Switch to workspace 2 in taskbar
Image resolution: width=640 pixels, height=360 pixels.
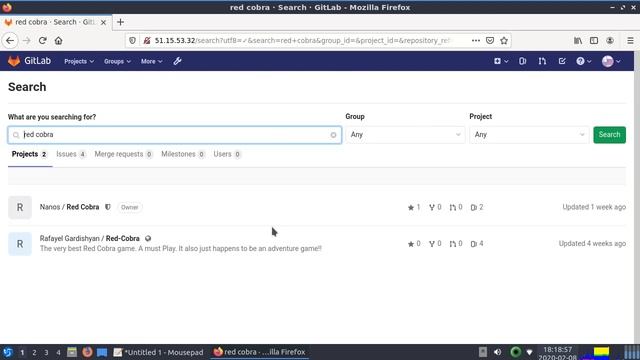pos(34,352)
